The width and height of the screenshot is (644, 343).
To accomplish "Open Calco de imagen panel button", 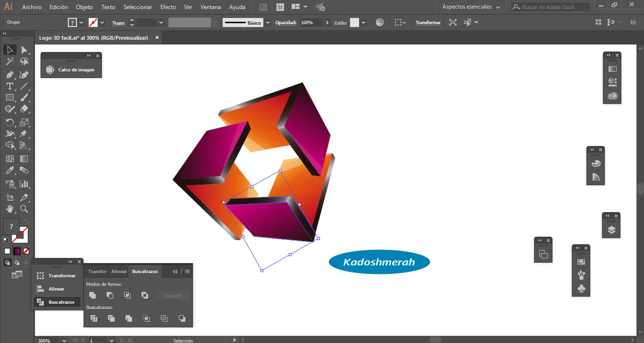I will tap(71, 70).
